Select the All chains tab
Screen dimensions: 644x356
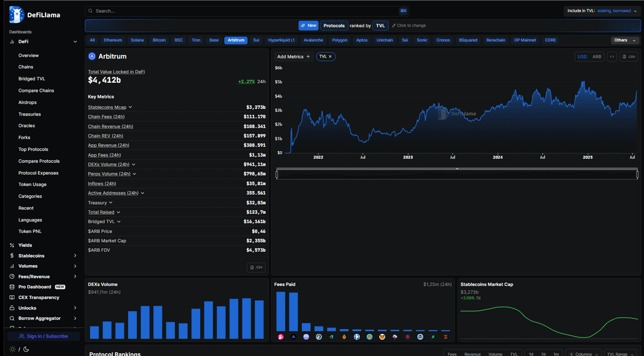pyautogui.click(x=92, y=40)
